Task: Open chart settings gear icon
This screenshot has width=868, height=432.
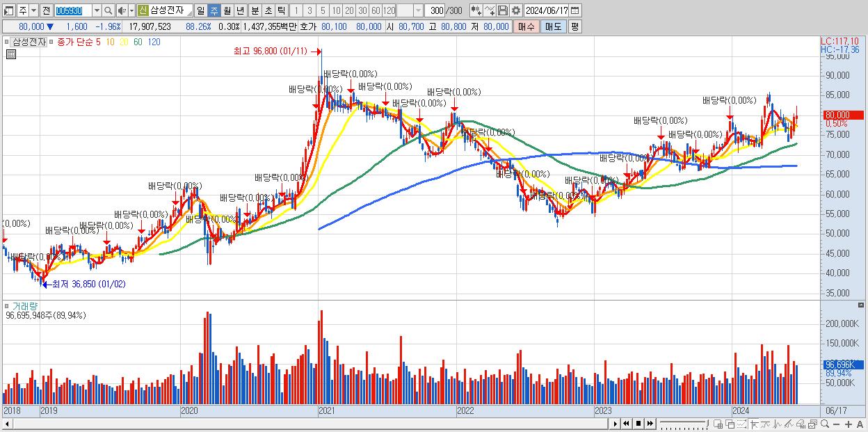Action: (515, 10)
